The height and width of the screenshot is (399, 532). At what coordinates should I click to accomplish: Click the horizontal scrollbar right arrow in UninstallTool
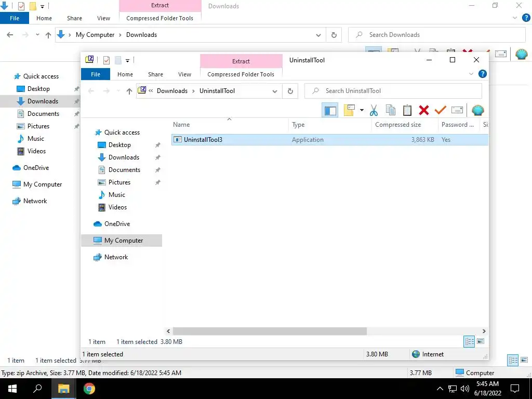[484, 331]
